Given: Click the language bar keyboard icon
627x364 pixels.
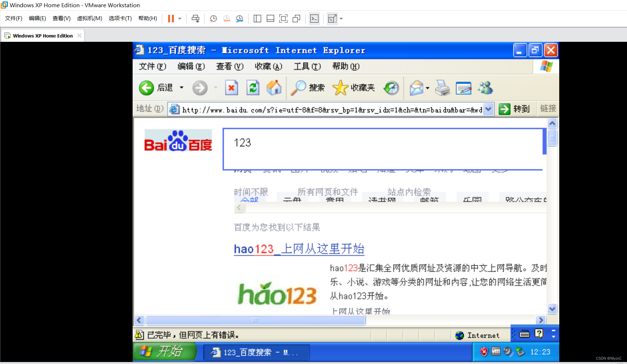Looking at the screenshot, I should pyautogui.click(x=524, y=334).
